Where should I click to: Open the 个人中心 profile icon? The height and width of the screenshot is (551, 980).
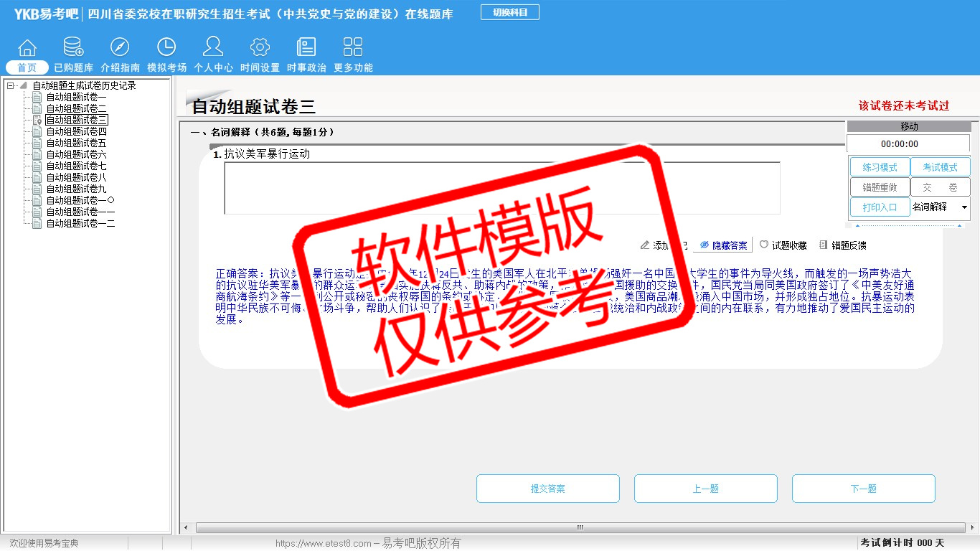pos(213,47)
